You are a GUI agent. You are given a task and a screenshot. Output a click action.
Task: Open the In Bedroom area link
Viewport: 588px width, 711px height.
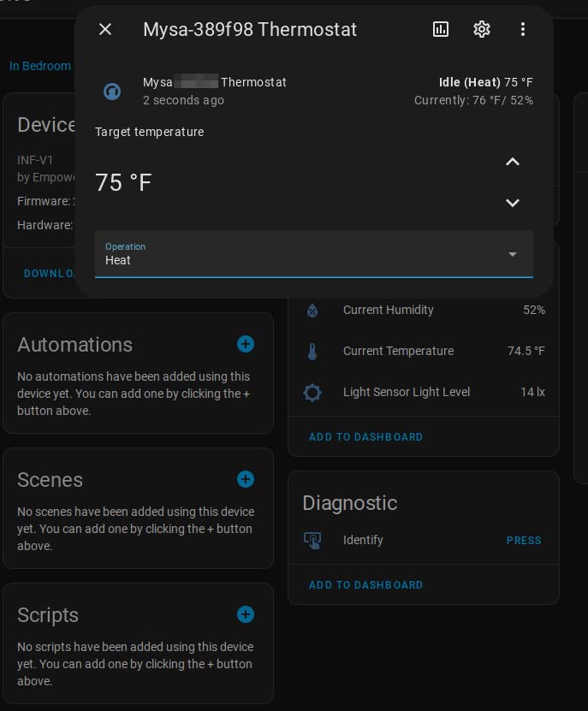click(x=40, y=66)
